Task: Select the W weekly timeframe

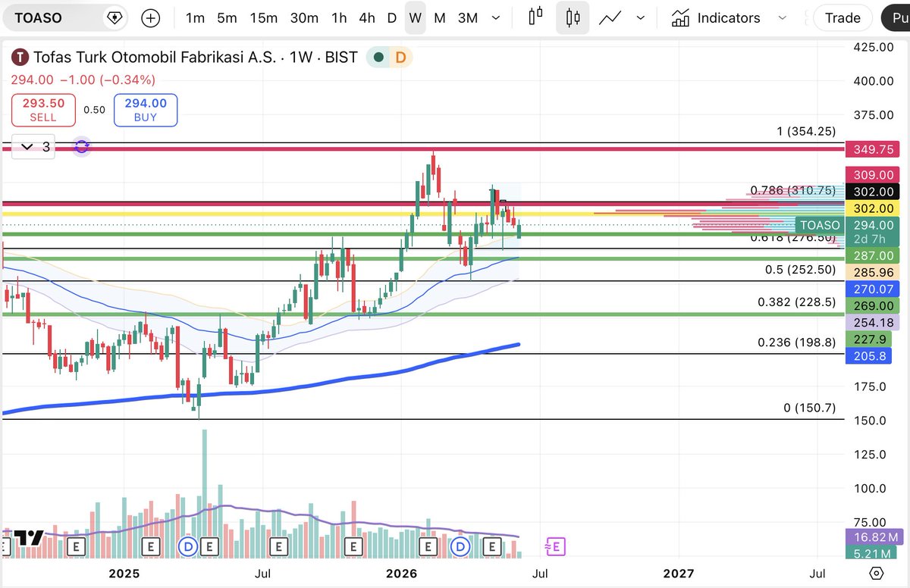Action: [x=415, y=18]
